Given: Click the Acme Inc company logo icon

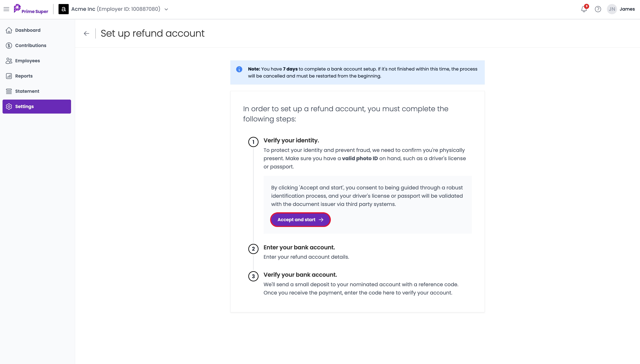Looking at the screenshot, I should point(64,9).
